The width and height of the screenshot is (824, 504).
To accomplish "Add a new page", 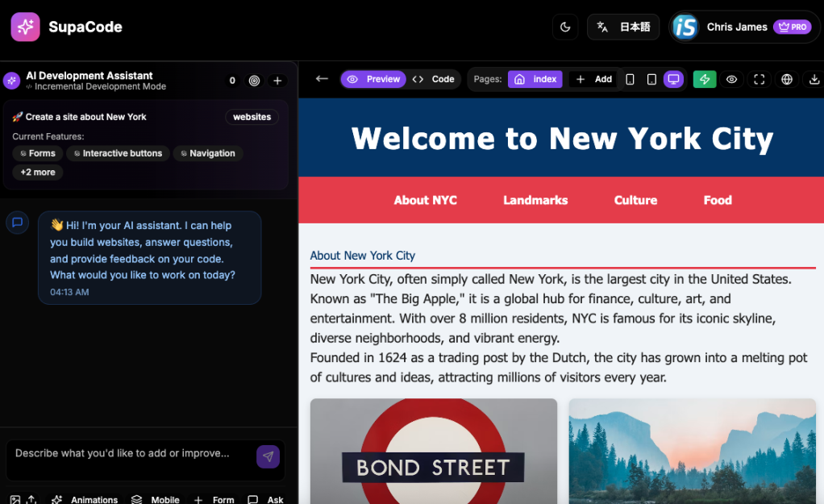I will 594,79.
